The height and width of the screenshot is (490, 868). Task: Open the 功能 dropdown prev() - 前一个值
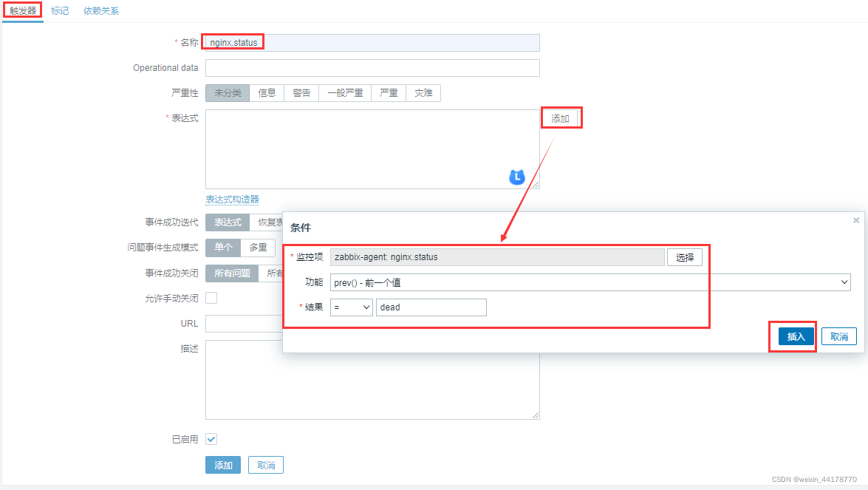tap(590, 282)
